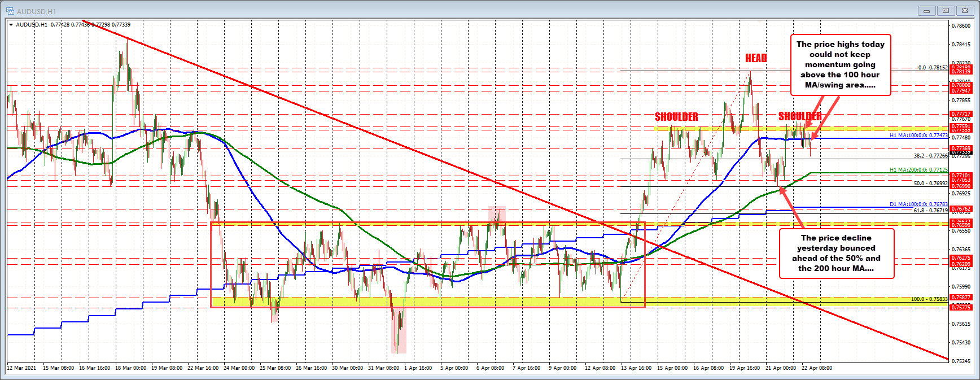Viewport: 980px width, 380px height.
Task: Click the 22 Apr 08:00 date label
Action: coord(817,368)
